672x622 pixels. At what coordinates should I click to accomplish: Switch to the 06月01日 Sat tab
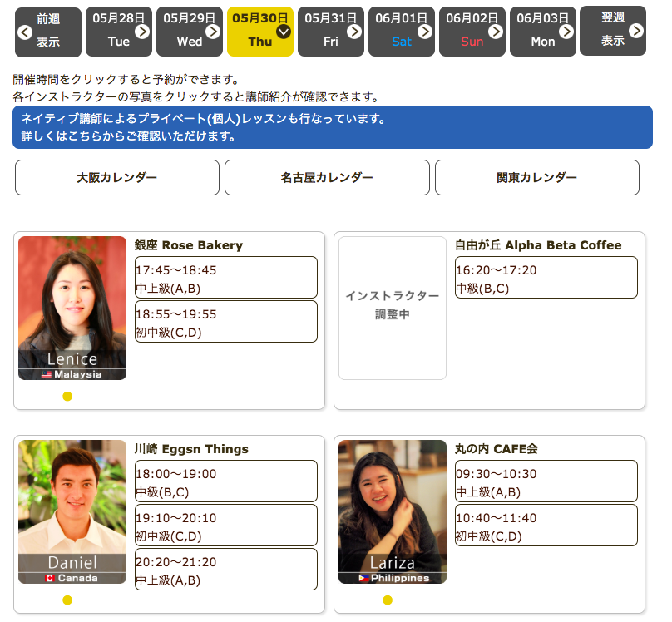[401, 32]
